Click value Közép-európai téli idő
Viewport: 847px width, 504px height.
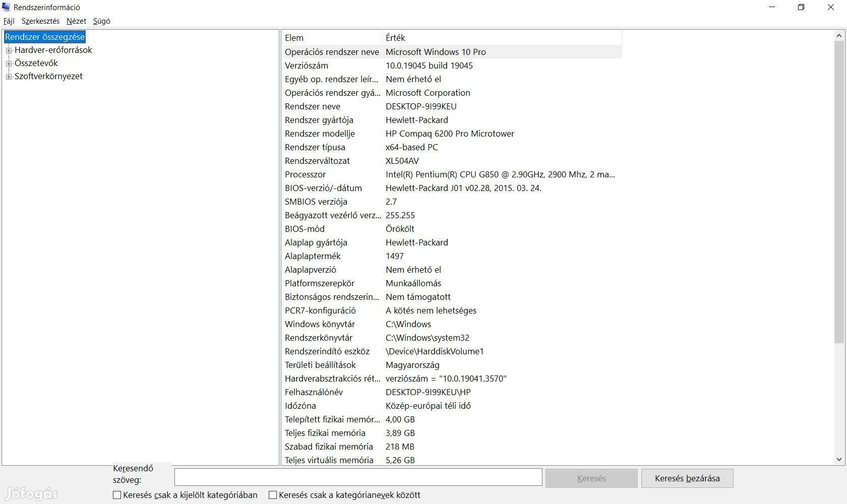click(x=428, y=406)
